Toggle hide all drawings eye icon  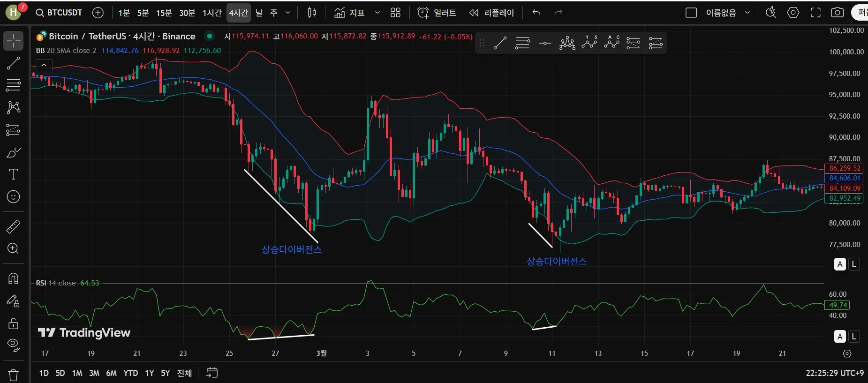pyautogui.click(x=13, y=345)
